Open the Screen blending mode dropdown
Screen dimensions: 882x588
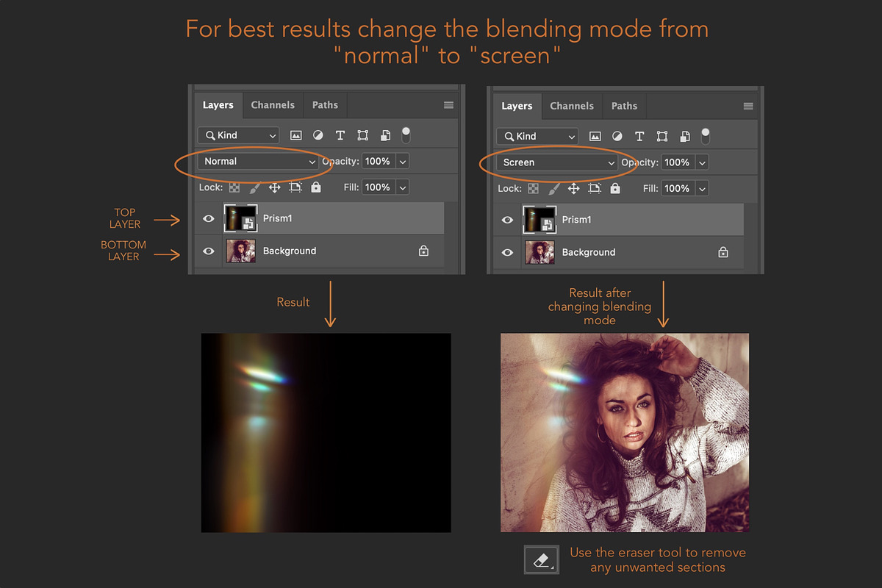pos(556,162)
